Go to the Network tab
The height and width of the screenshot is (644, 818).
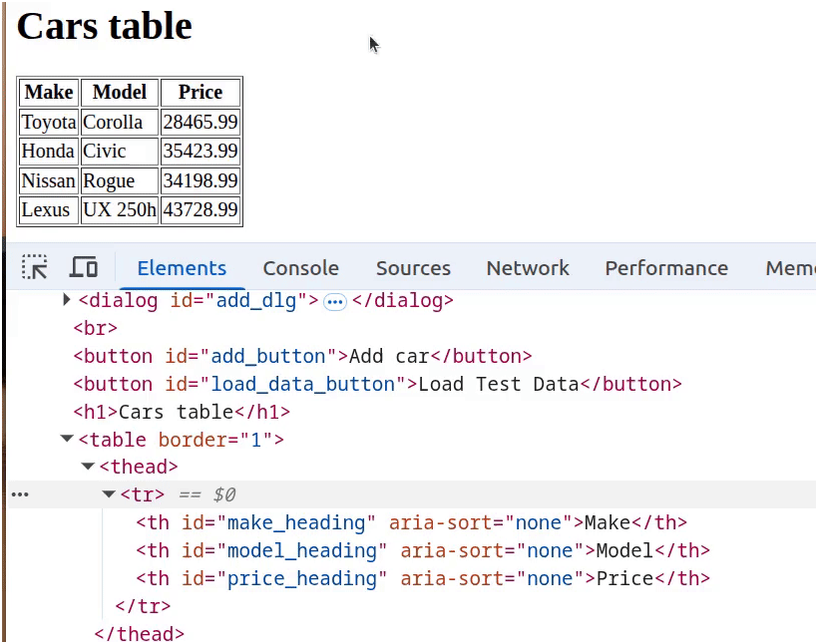pyautogui.click(x=528, y=268)
